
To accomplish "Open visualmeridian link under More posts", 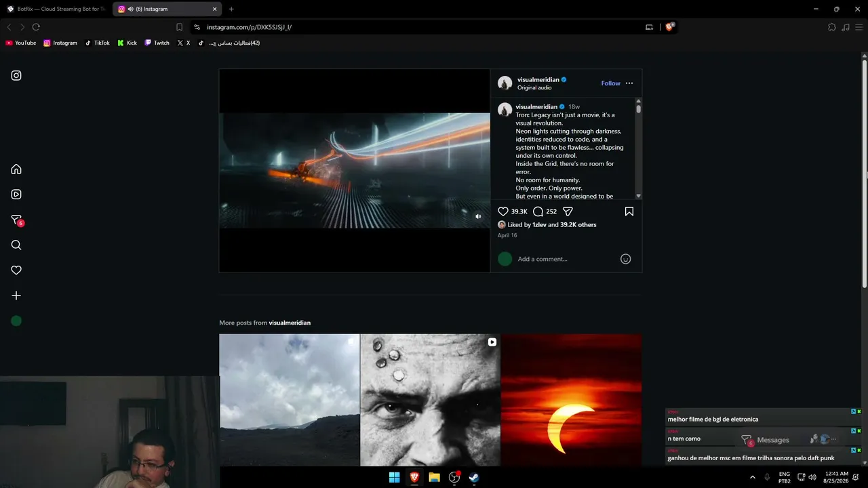I will [290, 323].
